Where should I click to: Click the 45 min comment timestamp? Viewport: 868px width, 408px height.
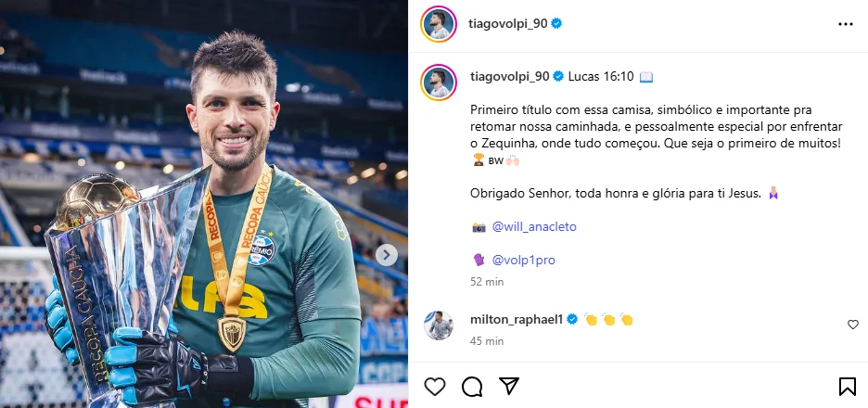487,341
